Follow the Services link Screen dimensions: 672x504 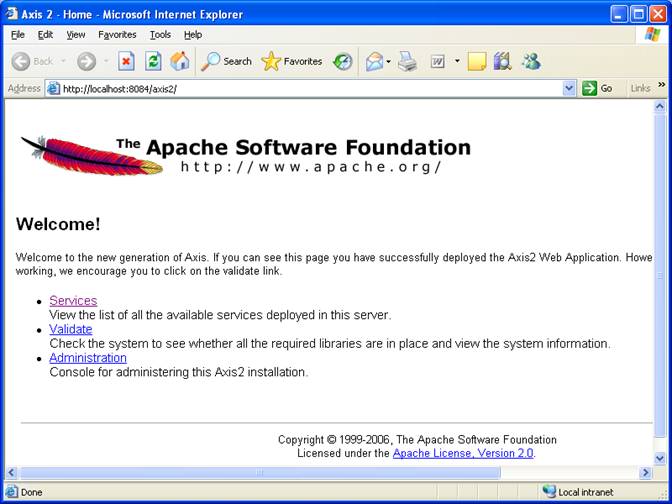click(x=73, y=301)
